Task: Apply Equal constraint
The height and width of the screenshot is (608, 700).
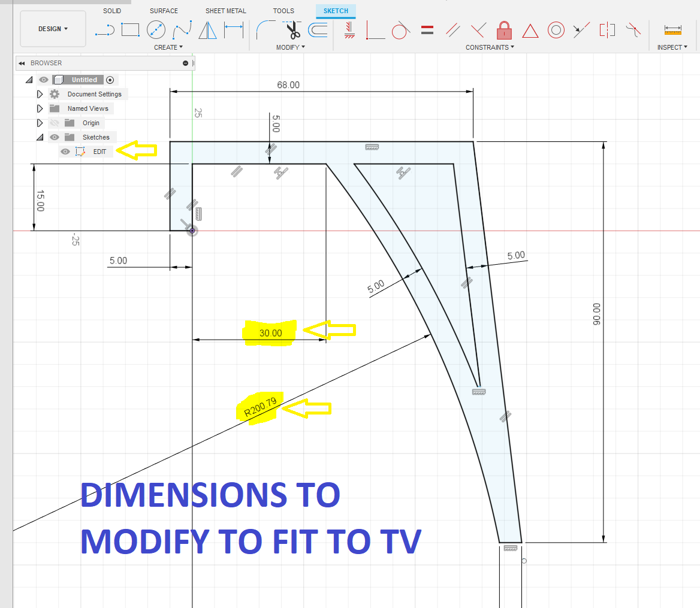Action: point(427,30)
